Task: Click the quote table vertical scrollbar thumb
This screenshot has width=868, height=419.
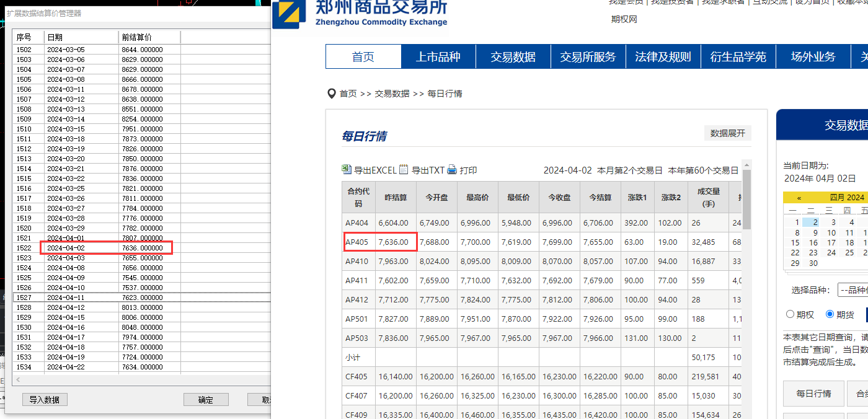Action: coord(746,200)
